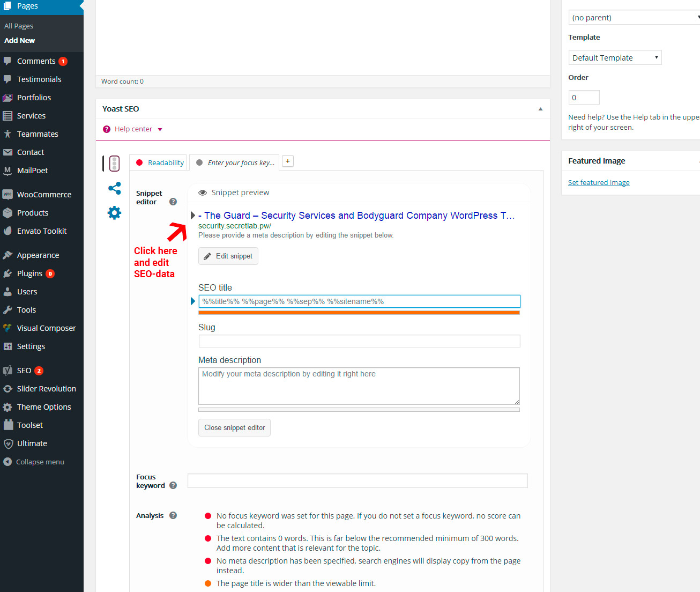Open the parent page dropdown
Viewport: 700px width, 592px height.
tap(634, 18)
